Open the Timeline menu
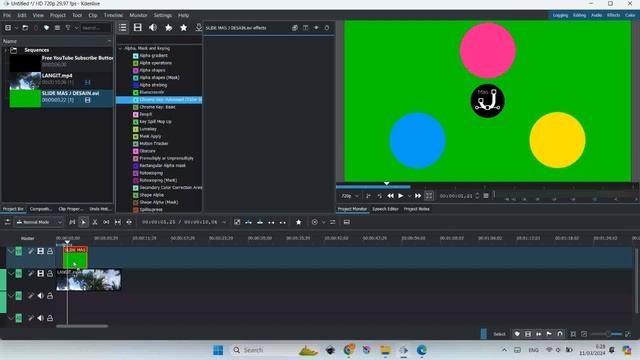 [113, 15]
